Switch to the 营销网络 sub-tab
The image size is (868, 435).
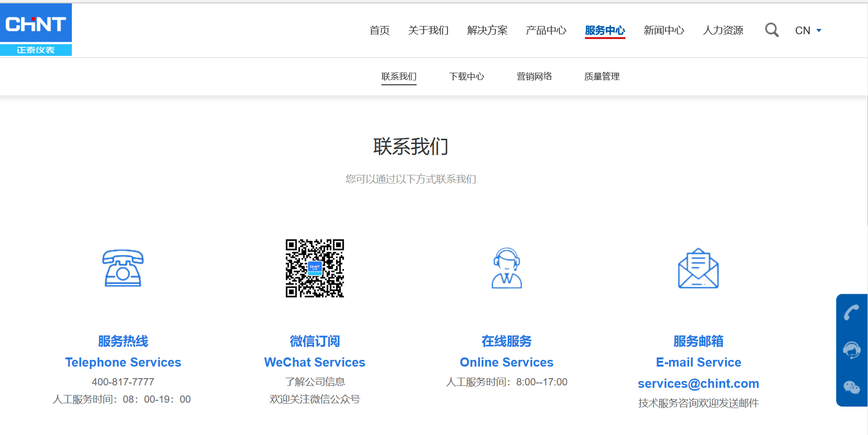click(x=534, y=77)
